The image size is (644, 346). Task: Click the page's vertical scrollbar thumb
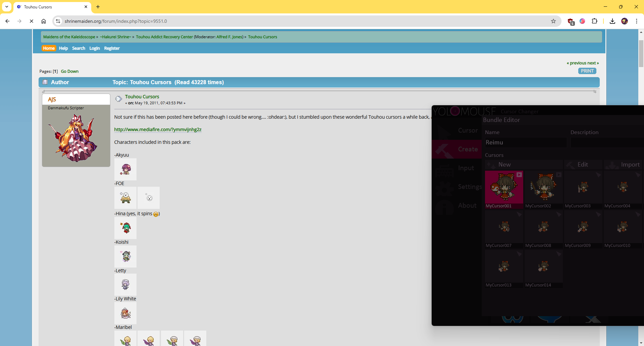point(641,54)
